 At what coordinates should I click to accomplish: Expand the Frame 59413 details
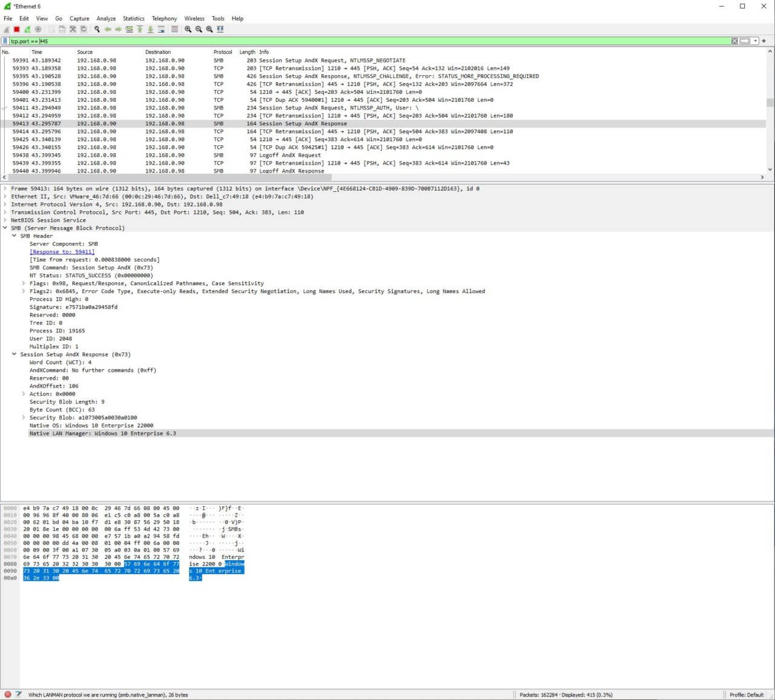[5, 188]
